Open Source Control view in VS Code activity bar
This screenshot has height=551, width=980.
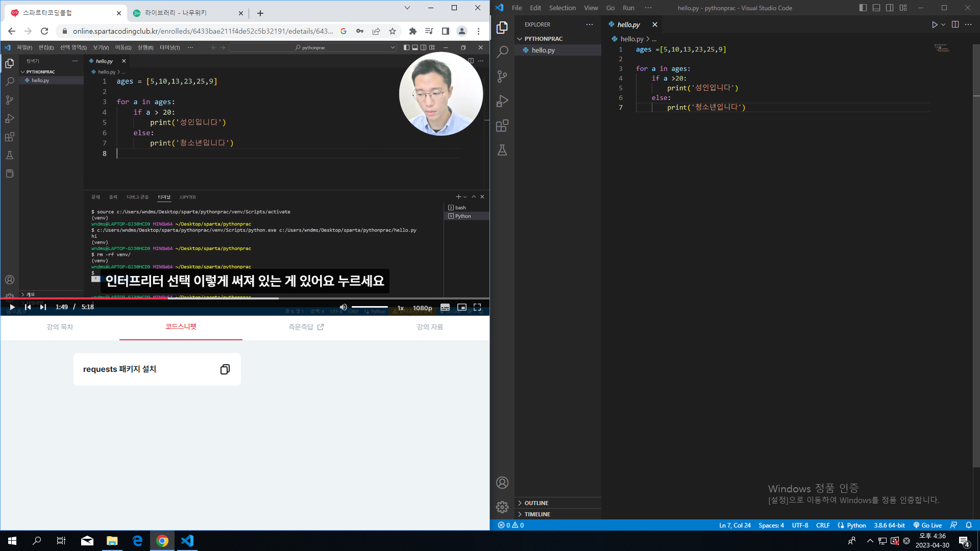pos(502,77)
